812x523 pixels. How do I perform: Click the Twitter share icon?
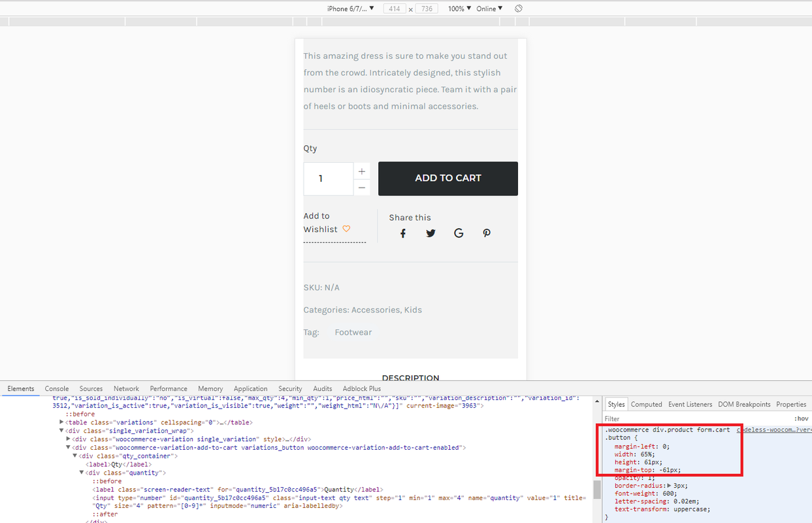[x=430, y=233]
